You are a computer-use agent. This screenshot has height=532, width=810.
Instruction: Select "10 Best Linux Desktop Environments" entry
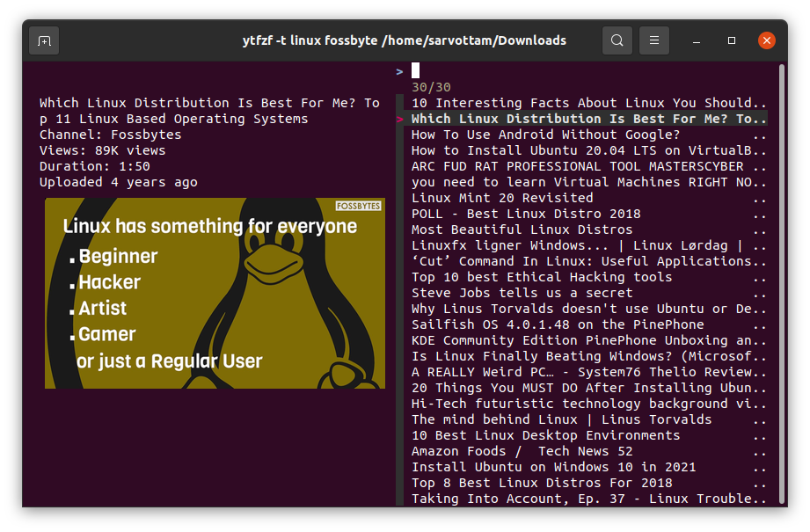click(x=545, y=435)
